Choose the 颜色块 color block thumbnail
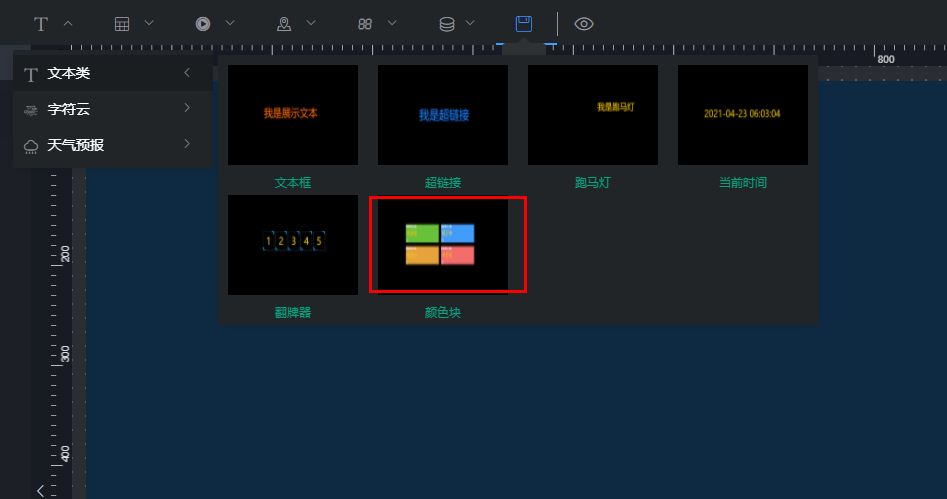The width and height of the screenshot is (947, 499). click(443, 245)
